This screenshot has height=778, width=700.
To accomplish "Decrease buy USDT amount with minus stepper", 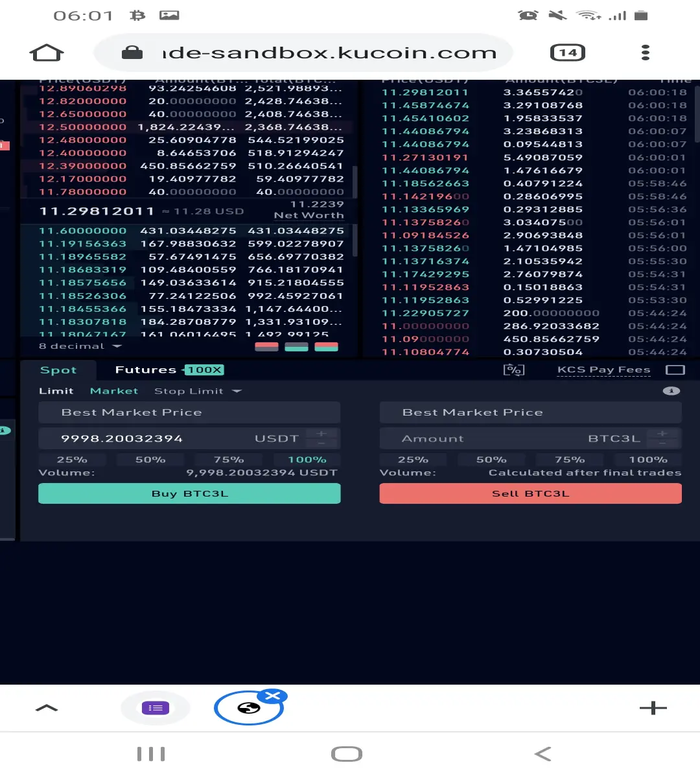I will (321, 443).
